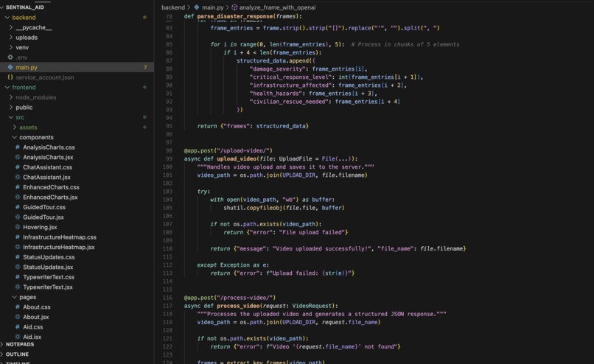Click the React icon for StatusUpdates.jsx
The height and width of the screenshot is (364, 594).
pyautogui.click(x=18, y=267)
